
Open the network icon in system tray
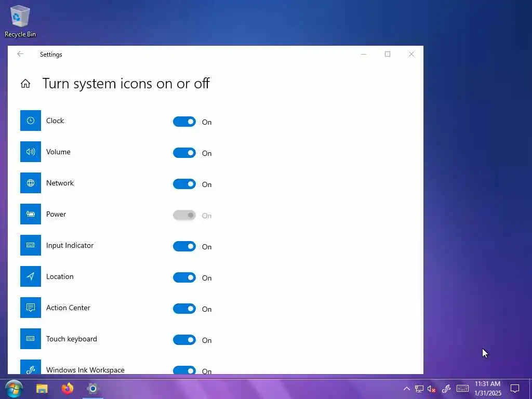[419, 389]
